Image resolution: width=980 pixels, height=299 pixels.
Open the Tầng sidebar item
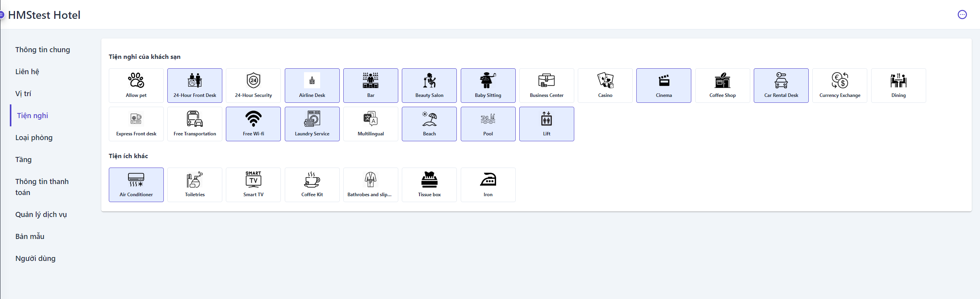[x=24, y=159]
